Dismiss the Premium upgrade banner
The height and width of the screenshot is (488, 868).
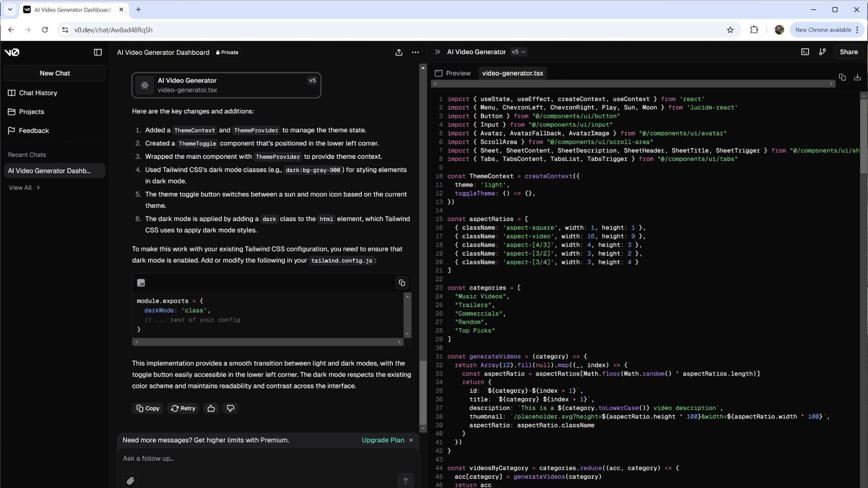411,440
